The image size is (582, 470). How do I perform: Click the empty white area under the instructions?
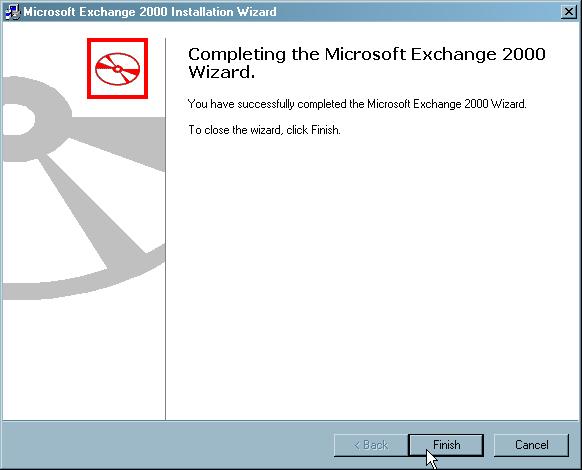[x=371, y=278]
